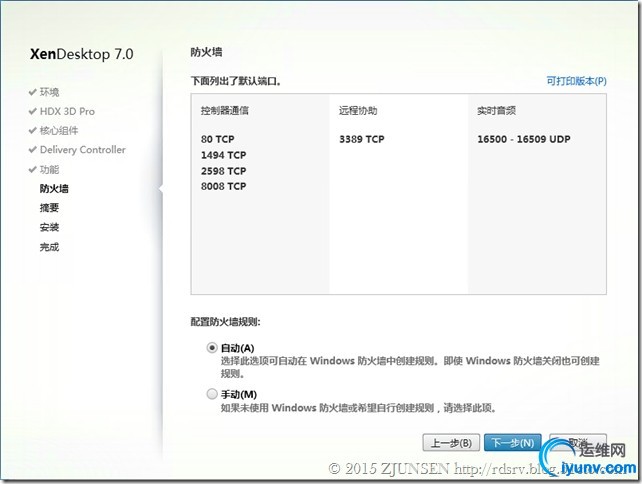
Task: Click the 16500 - 16509 UDP entry
Action: (524, 139)
